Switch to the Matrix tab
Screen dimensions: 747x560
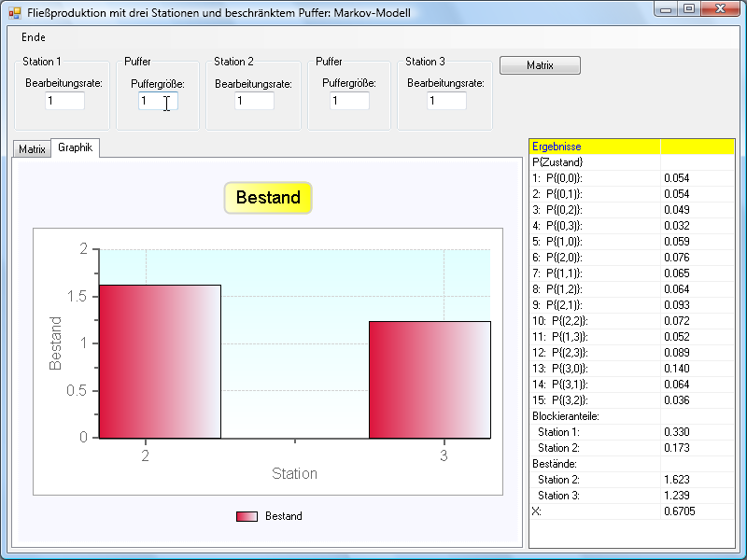[32, 148]
